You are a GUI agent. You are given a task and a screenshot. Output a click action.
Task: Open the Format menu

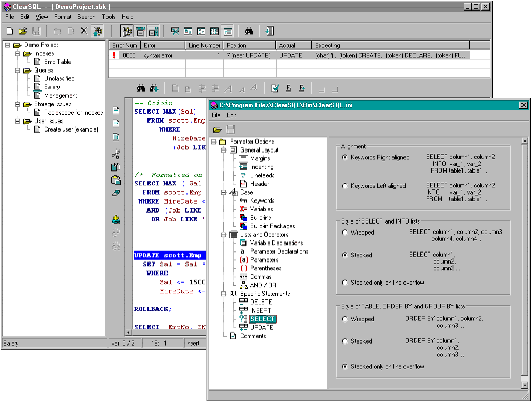coord(63,17)
